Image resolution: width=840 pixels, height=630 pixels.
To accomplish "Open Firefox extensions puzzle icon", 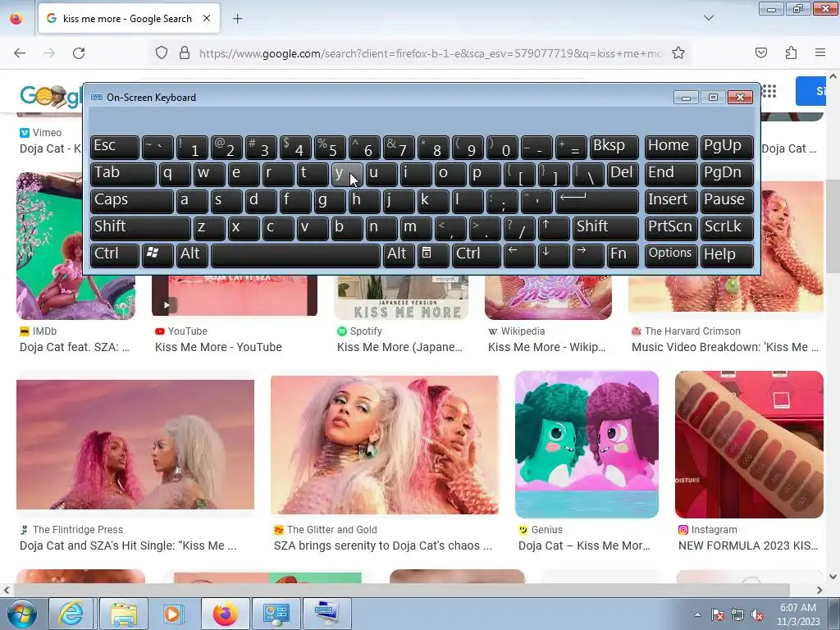I will click(x=791, y=52).
